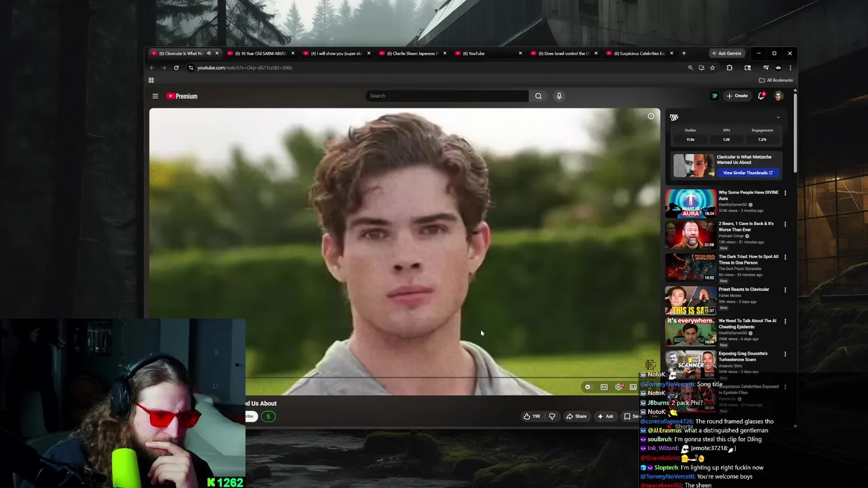The image size is (868, 488).
Task: Reload the page in the browser
Action: (176, 68)
